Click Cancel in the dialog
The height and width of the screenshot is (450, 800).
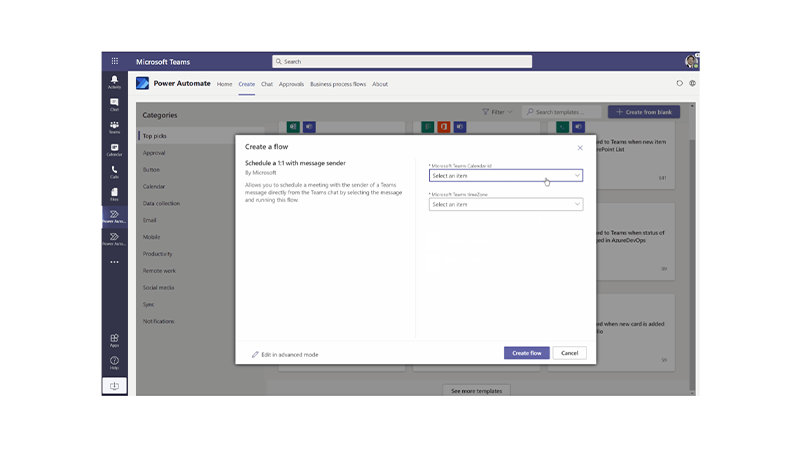[569, 353]
